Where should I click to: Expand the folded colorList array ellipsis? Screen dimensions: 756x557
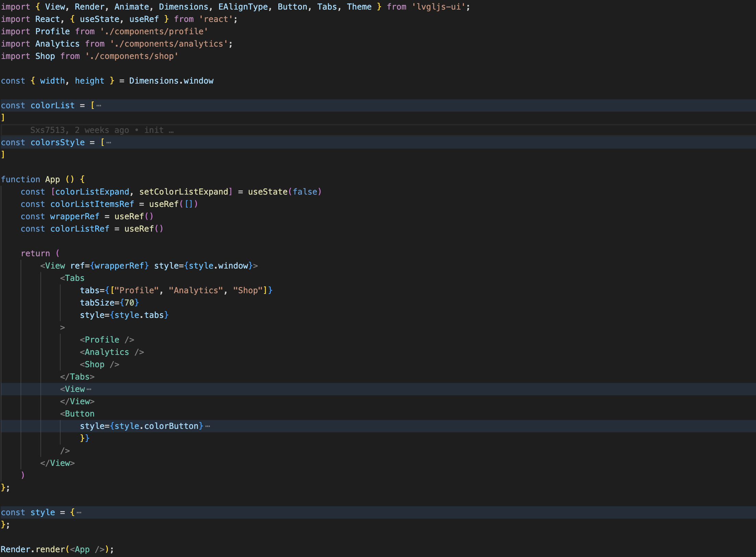(x=99, y=106)
